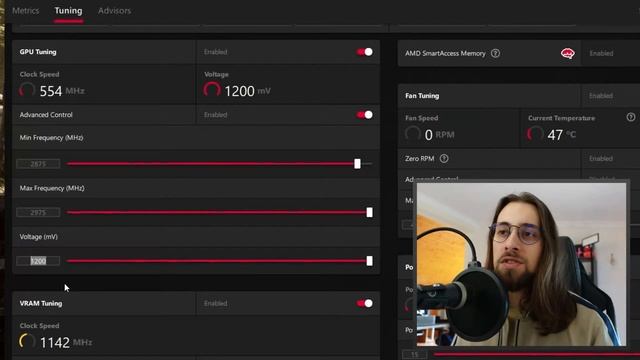Open the Zero RPM help icon
640x360 pixels.
click(444, 158)
